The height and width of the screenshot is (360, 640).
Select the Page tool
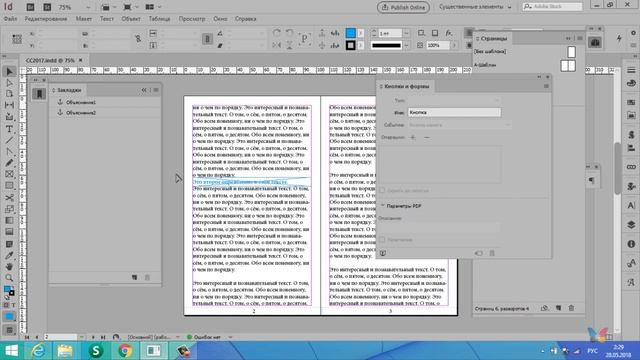click(x=9, y=94)
